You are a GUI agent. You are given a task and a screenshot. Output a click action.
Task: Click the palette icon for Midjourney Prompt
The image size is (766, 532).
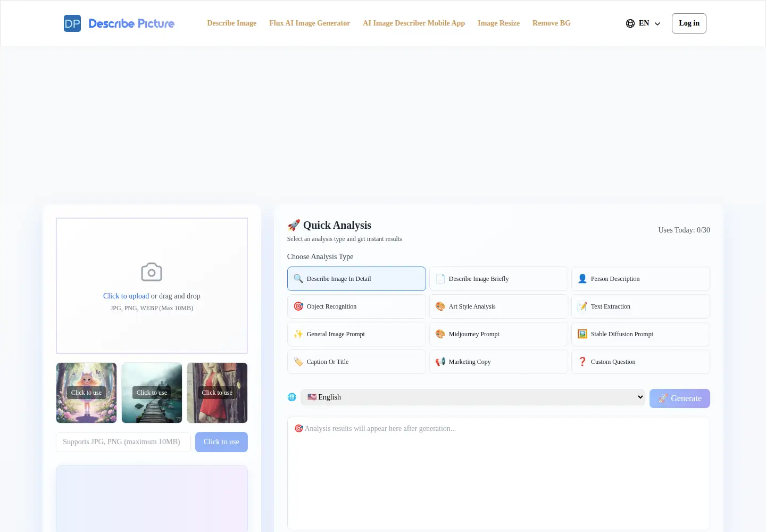(x=440, y=334)
